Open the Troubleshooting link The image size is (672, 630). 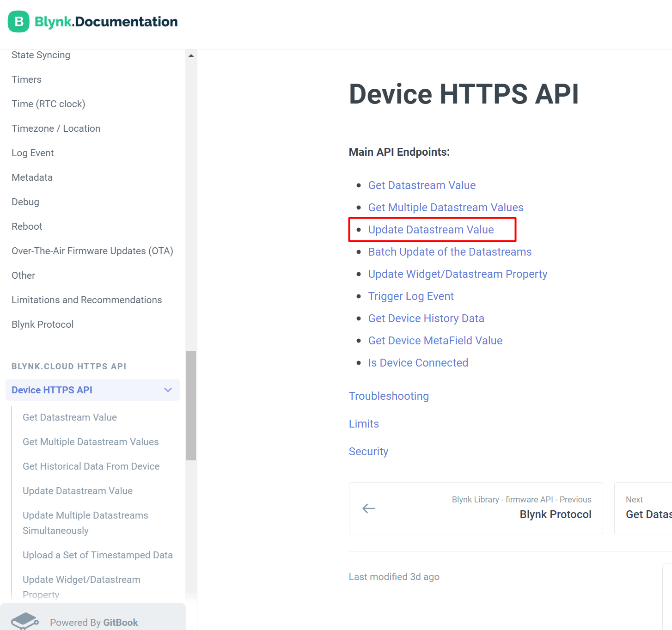389,396
